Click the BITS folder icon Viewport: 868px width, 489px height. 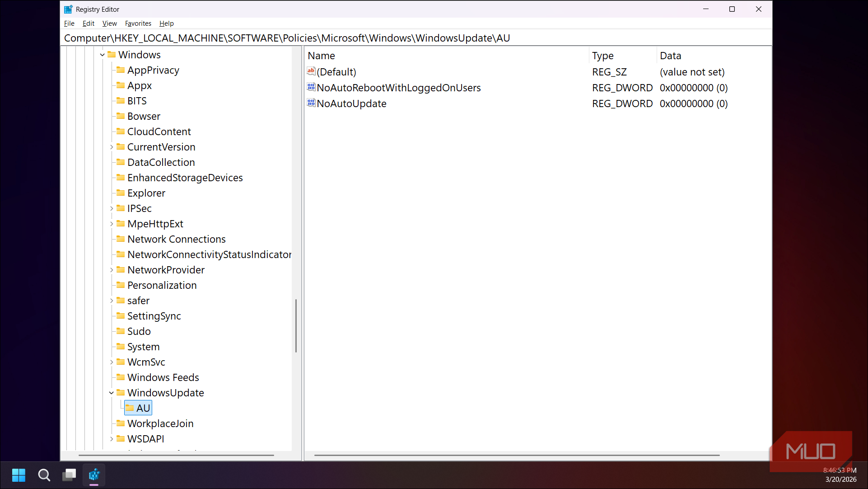pyautogui.click(x=121, y=100)
